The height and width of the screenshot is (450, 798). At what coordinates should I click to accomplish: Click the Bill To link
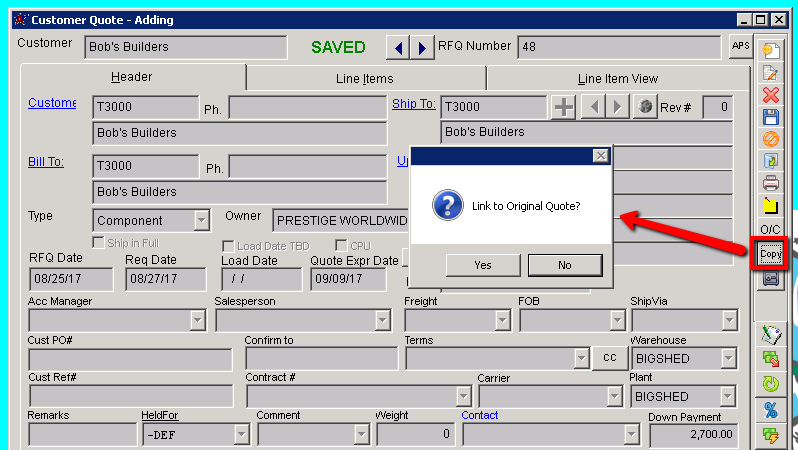[x=46, y=162]
